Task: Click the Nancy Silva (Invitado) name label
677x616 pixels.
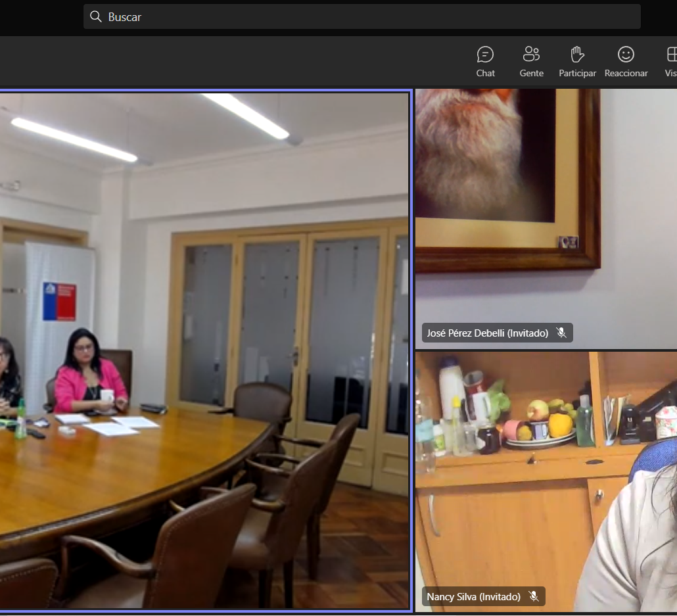Action: 473,597
